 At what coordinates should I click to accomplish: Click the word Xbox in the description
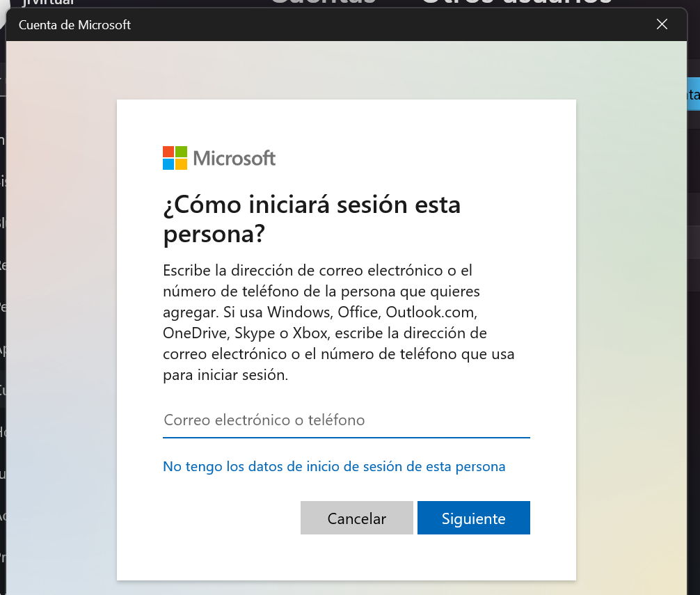coord(299,332)
